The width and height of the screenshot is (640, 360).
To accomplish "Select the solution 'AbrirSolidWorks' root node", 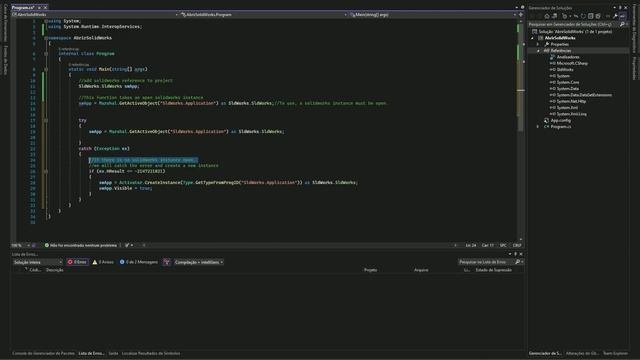I will click(576, 31).
